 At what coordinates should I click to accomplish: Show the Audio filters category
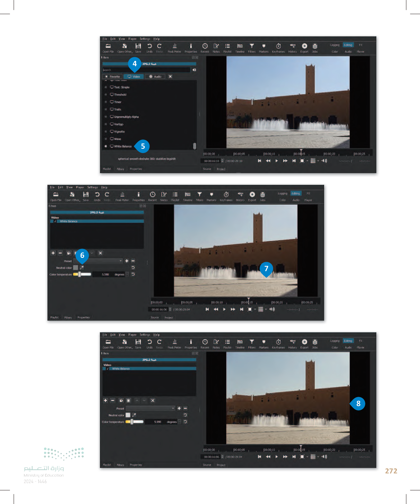155,77
